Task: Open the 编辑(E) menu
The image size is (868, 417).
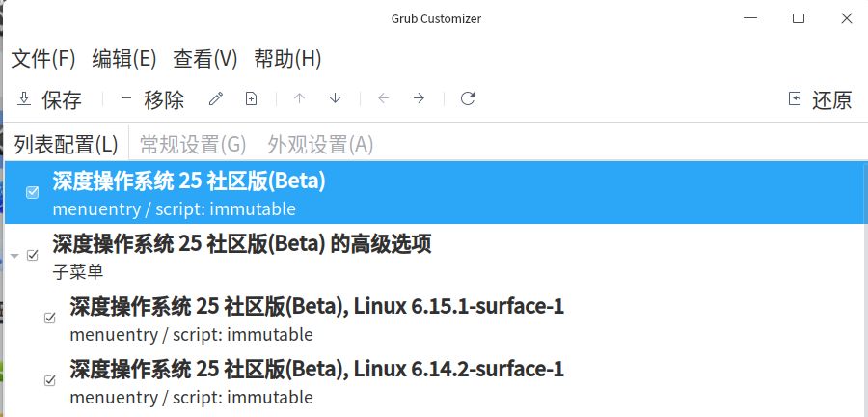Action: 124,59
